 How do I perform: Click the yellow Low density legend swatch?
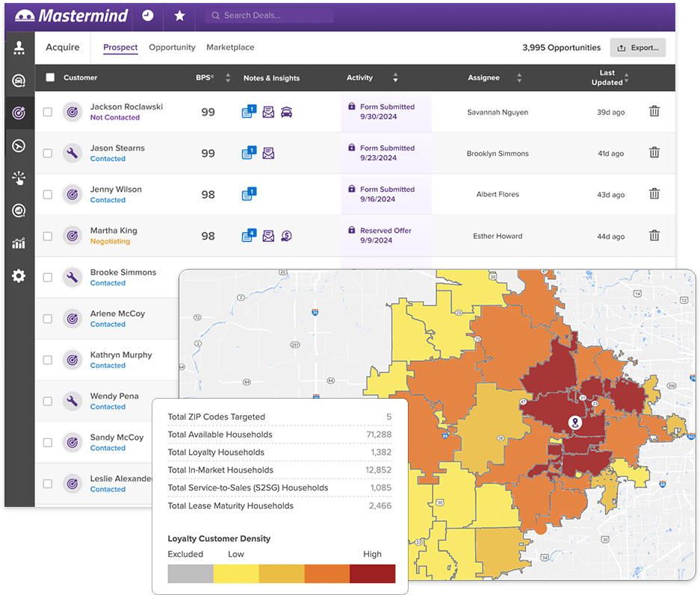236,573
